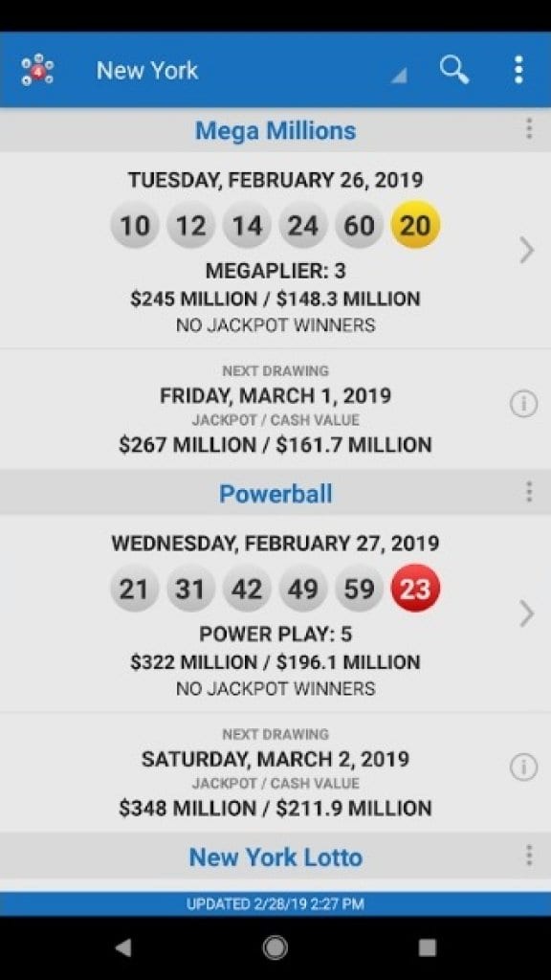Open the app's search feature
The image size is (551, 980).
pos(453,69)
